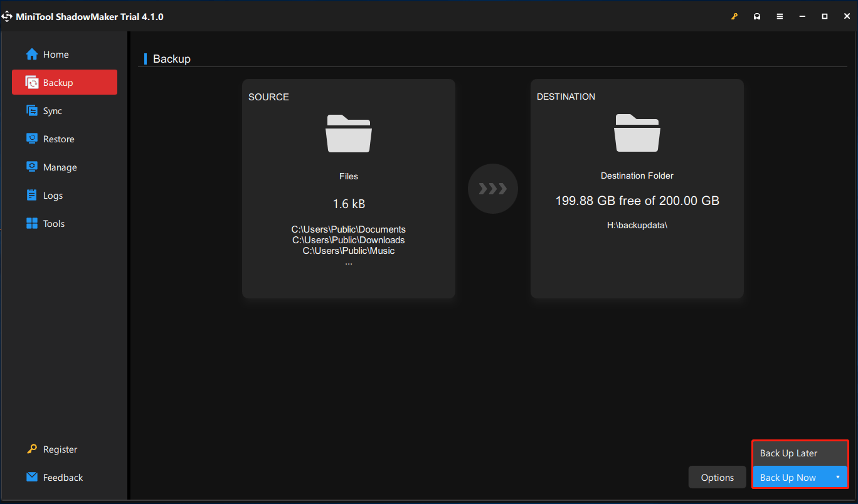
Task: Click Back Up Later
Action: 788,453
